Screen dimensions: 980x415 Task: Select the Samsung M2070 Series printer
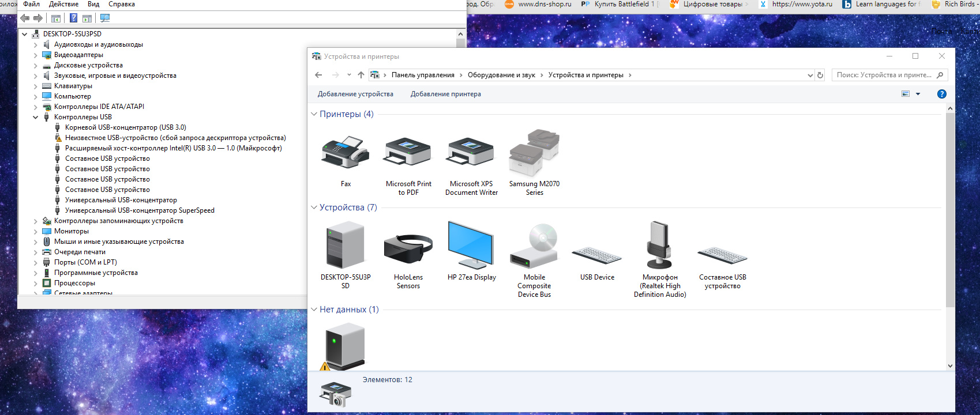coord(534,153)
